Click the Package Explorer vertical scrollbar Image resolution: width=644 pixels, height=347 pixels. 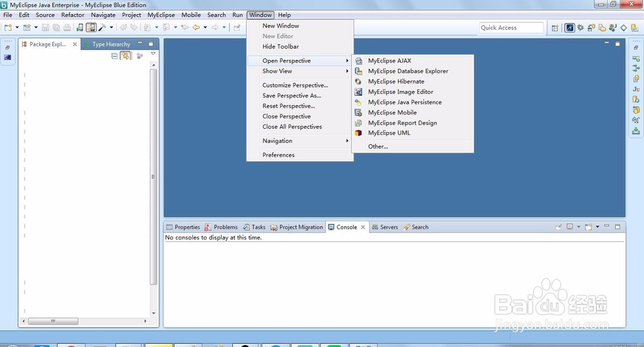click(154, 176)
